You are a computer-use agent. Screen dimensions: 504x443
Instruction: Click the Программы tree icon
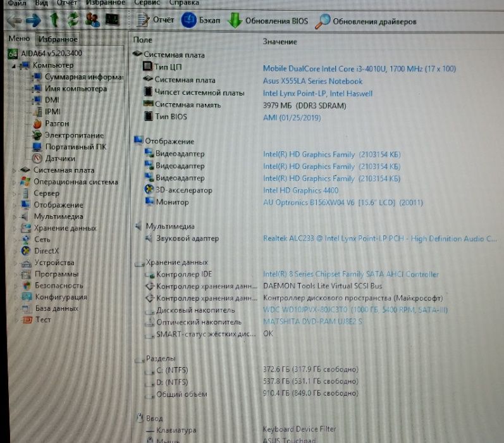click(x=26, y=275)
